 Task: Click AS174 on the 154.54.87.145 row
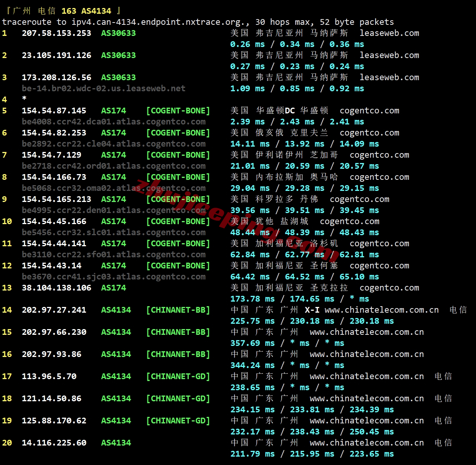click(x=113, y=111)
